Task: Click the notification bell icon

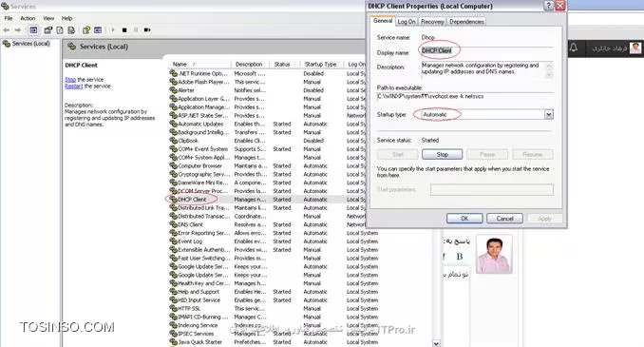Action: point(574,48)
